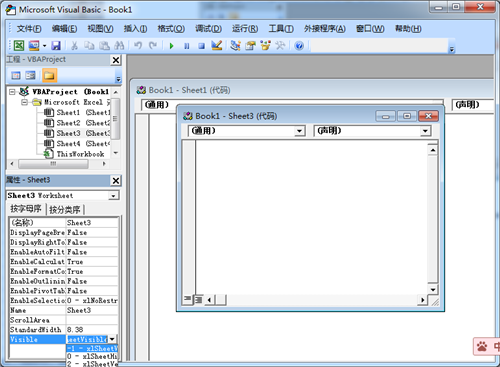Viewport: 500px width, 367px height.
Task: Select Sheet4 in the project tree
Action: pyautogui.click(x=77, y=144)
